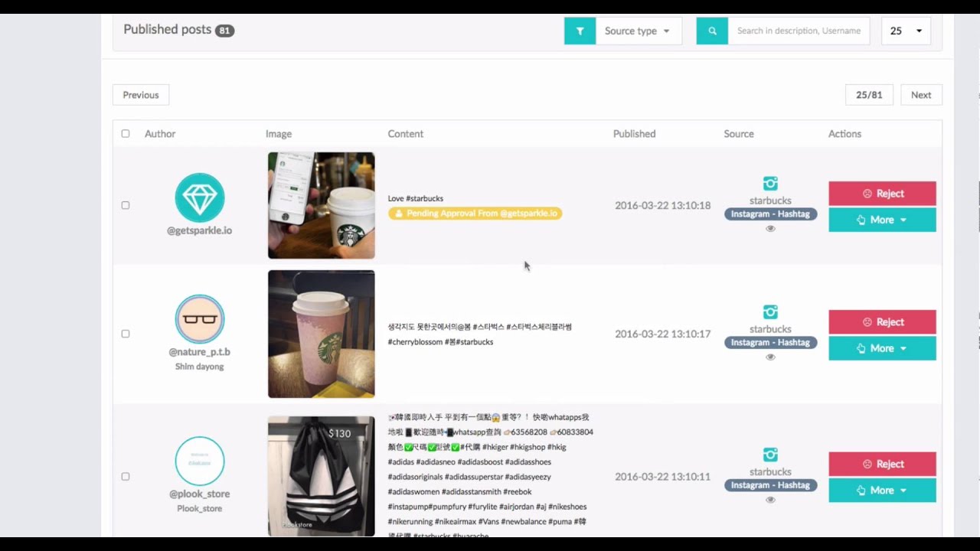Click the 25/81 page indicator
Image resolution: width=980 pixels, height=551 pixels.
pos(869,95)
